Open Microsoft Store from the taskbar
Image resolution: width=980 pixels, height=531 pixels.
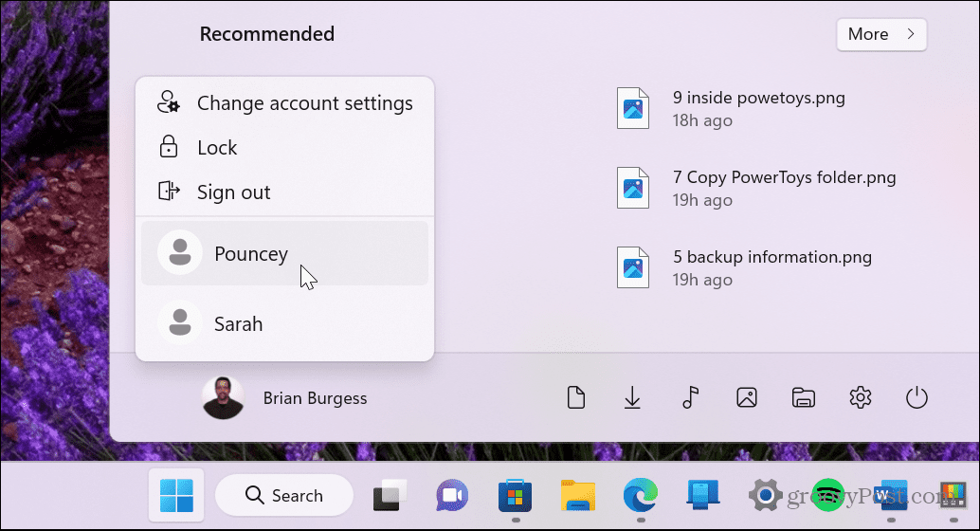tap(514, 496)
